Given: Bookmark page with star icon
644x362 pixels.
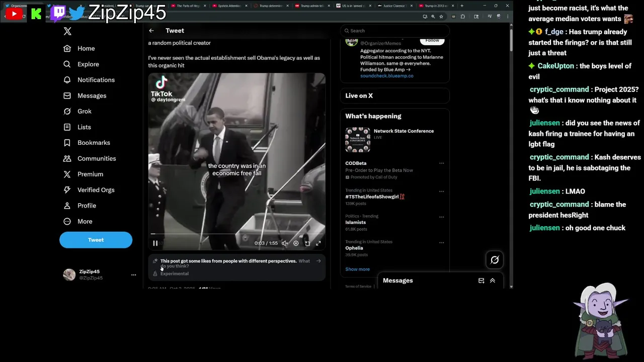Looking at the screenshot, I should pos(441,17).
